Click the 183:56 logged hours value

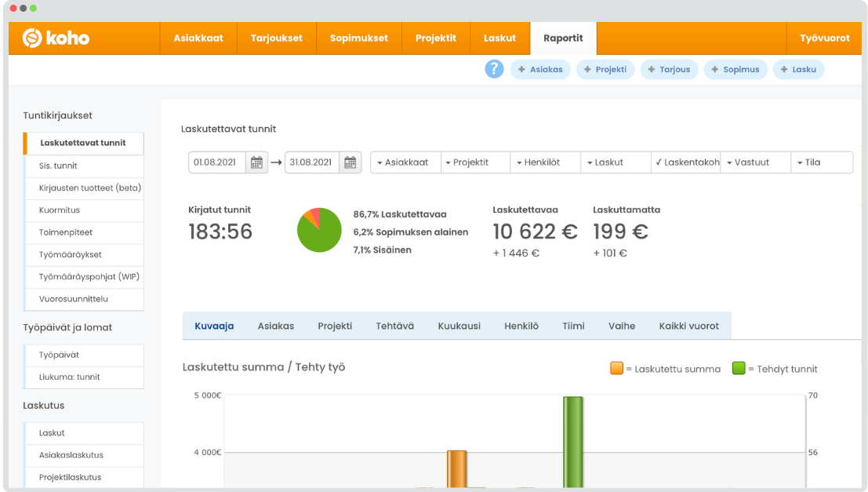pos(220,231)
